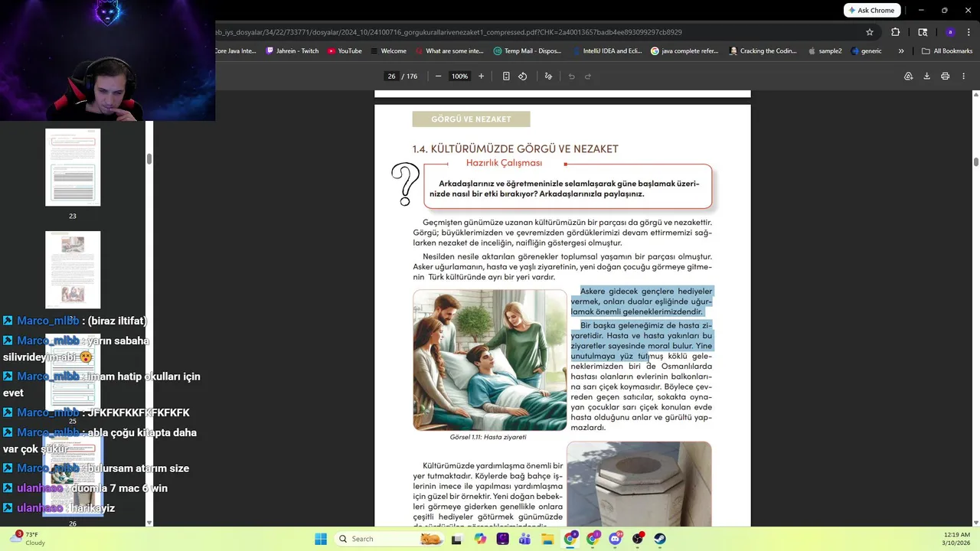Open the PDF viewer more actions menu
The image size is (980, 551).
tap(963, 76)
